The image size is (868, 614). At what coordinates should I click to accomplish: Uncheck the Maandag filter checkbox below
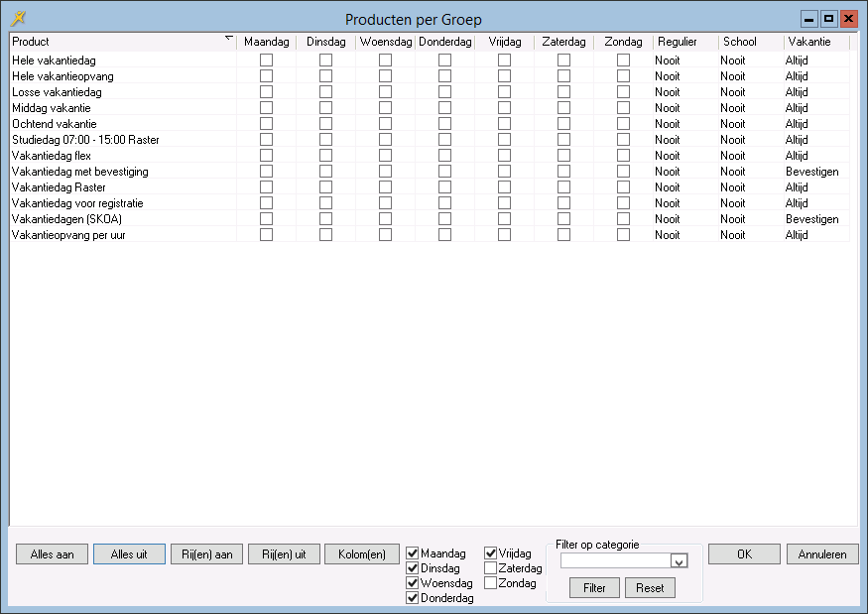point(413,553)
